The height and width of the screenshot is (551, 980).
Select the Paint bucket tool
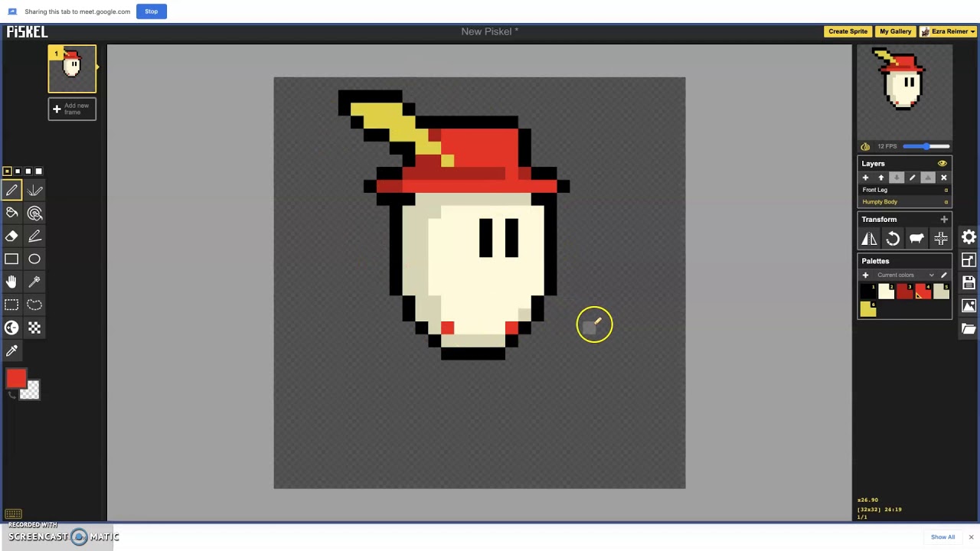point(11,214)
